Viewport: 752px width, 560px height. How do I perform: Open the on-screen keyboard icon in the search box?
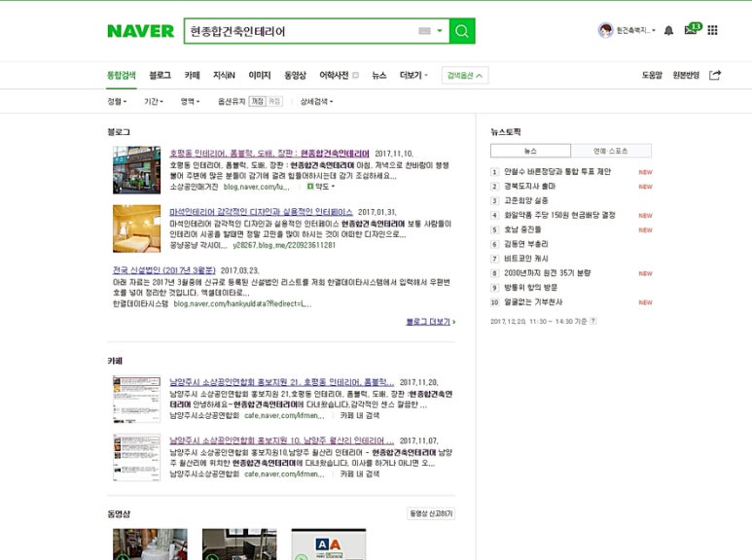point(424,31)
